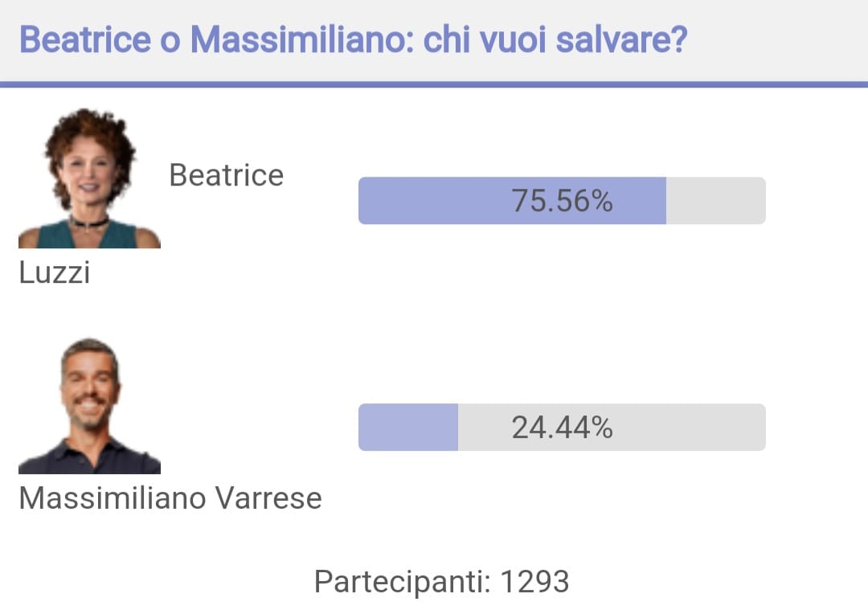
Task: Click the word Beatrice in the title
Action: pyautogui.click(x=85, y=40)
